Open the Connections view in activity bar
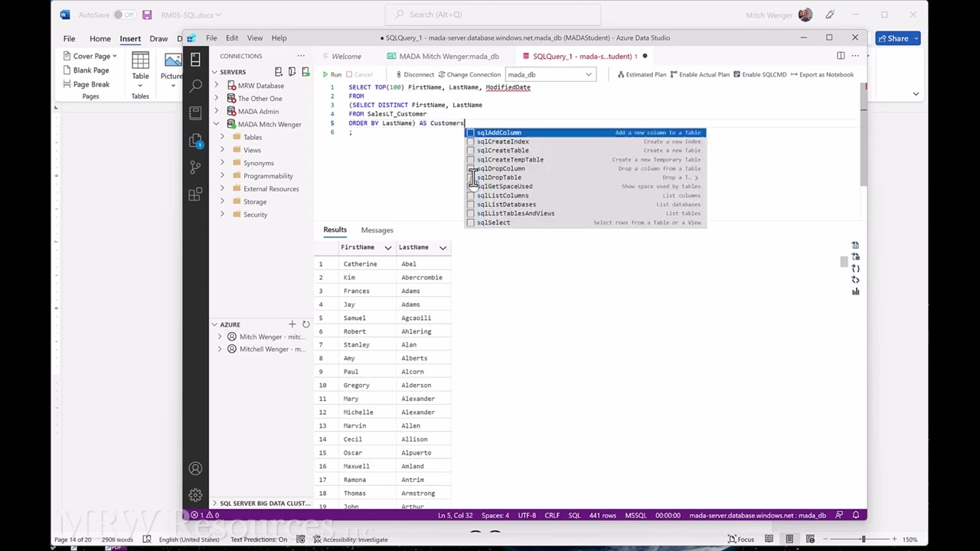Viewport: 980px width, 551px height. tap(195, 59)
